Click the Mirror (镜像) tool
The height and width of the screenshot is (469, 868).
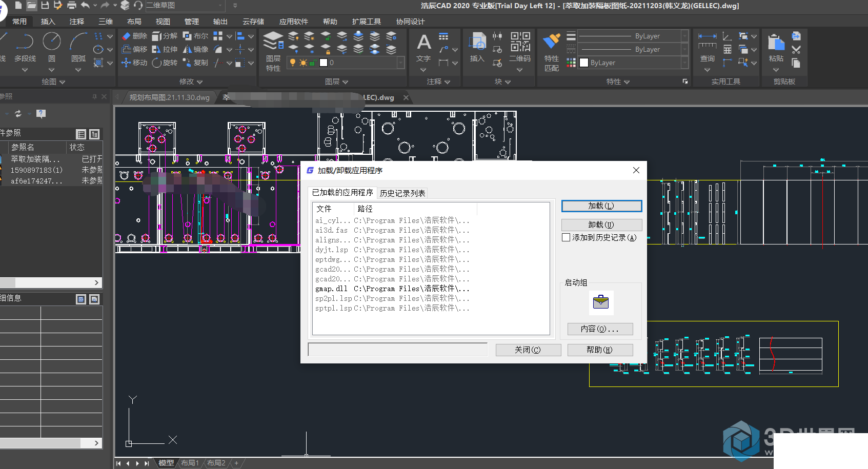[195, 49]
